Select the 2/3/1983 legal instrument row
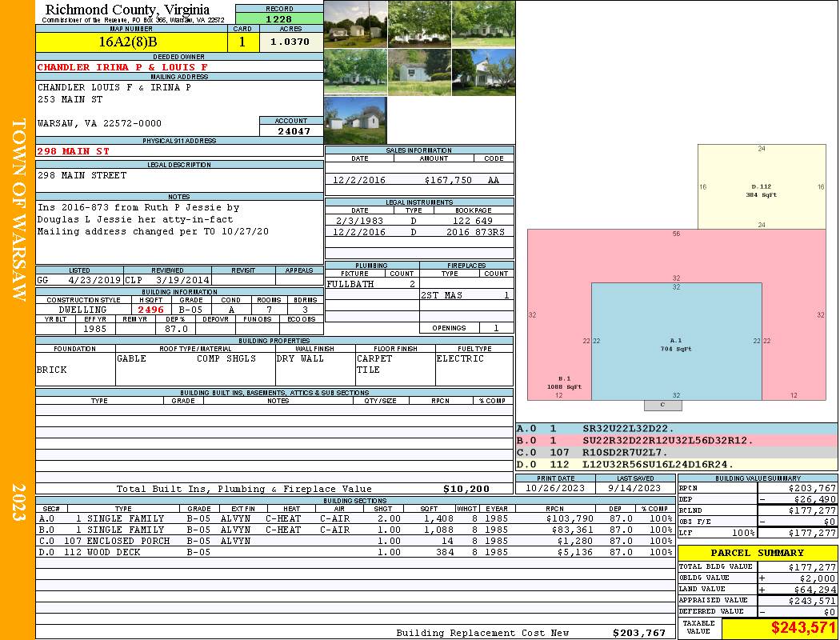The height and width of the screenshot is (640, 840). [419, 220]
